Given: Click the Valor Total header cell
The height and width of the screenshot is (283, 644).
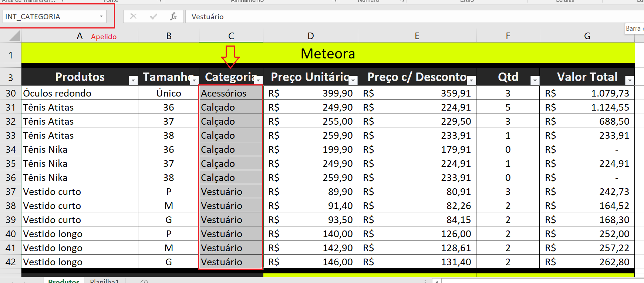Looking at the screenshot, I should point(587,77).
